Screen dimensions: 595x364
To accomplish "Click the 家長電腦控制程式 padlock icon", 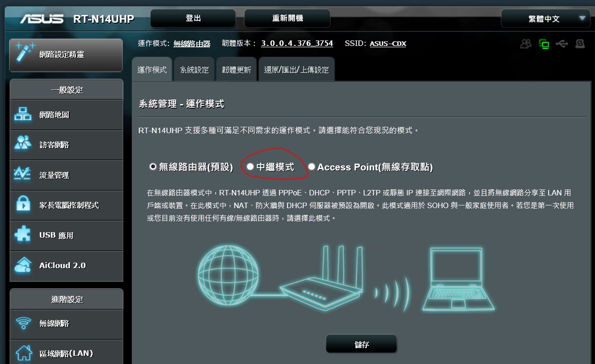I will point(23,204).
